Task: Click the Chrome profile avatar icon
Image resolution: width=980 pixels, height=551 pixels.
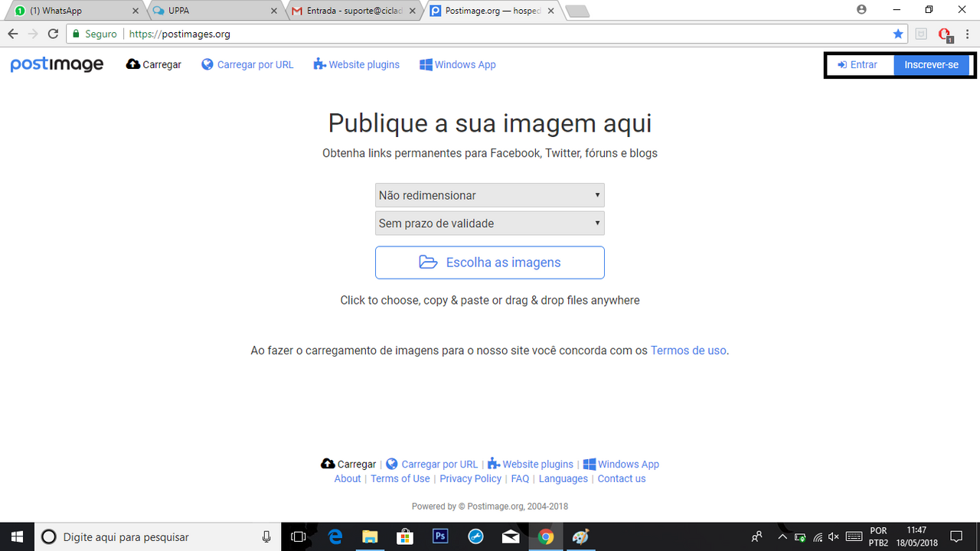Action: 862,10
